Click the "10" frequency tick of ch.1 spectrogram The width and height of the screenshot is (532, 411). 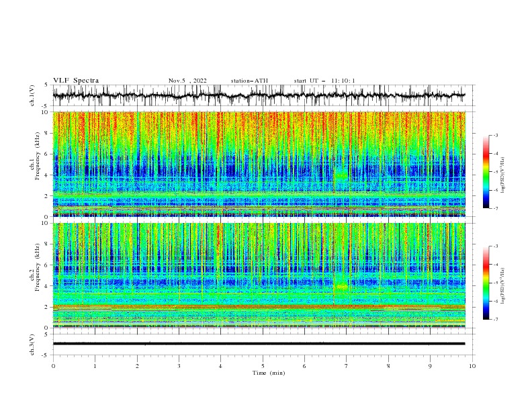point(46,112)
